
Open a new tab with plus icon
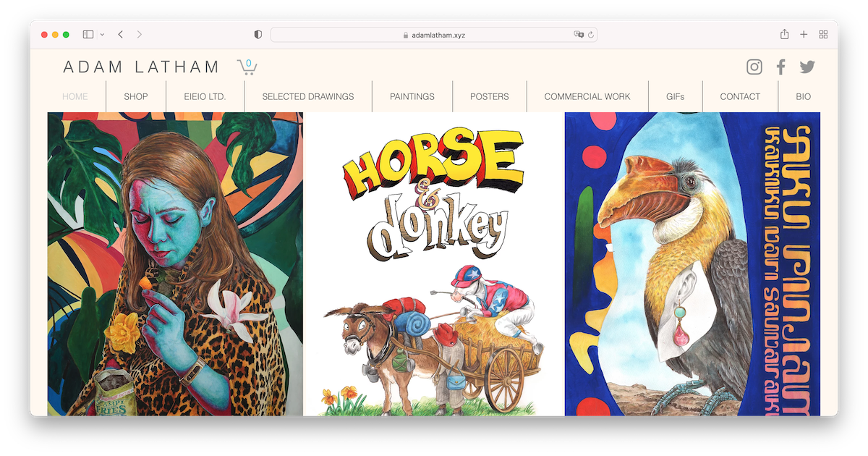click(x=804, y=35)
